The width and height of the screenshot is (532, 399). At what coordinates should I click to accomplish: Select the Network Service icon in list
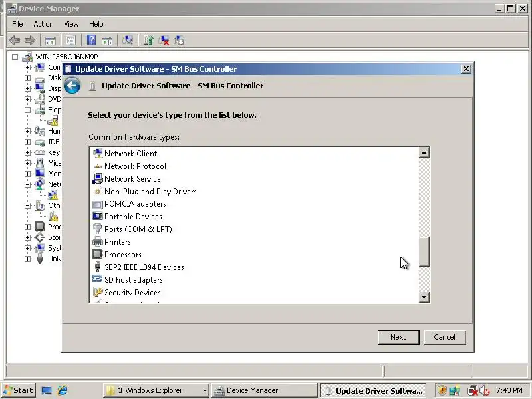(x=98, y=179)
